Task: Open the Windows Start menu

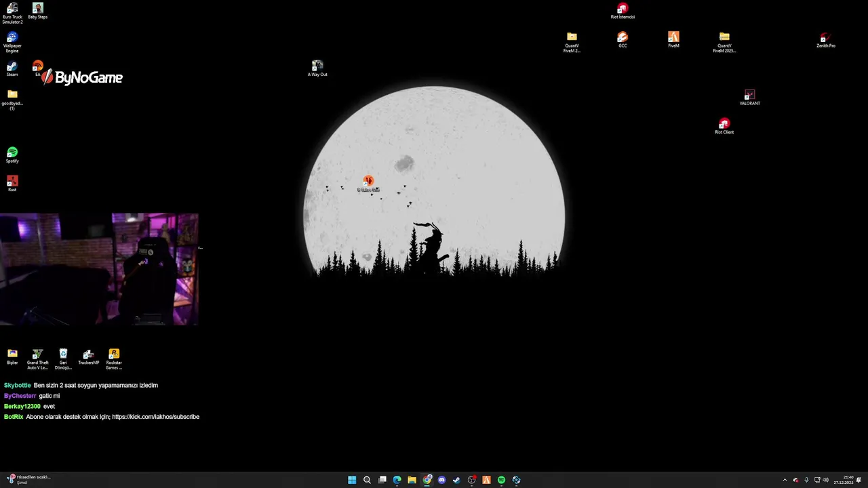Action: [352, 480]
